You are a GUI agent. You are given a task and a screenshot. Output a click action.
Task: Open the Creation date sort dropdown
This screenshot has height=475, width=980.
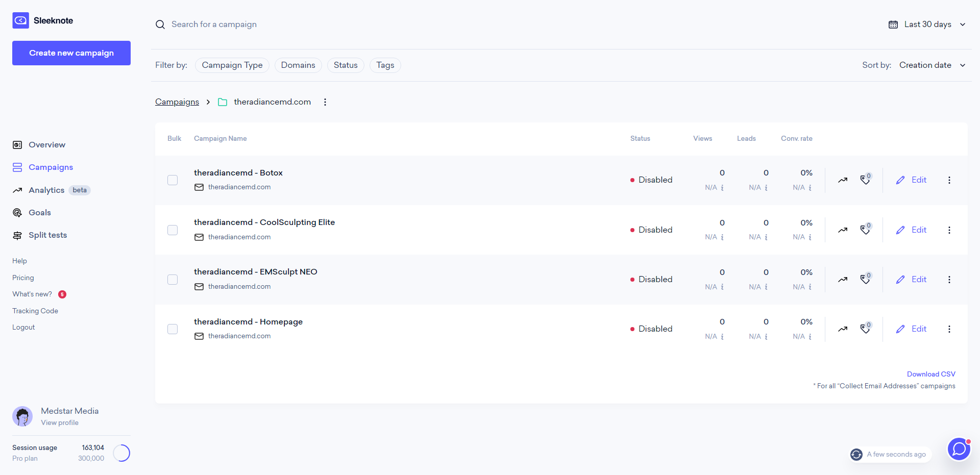932,65
